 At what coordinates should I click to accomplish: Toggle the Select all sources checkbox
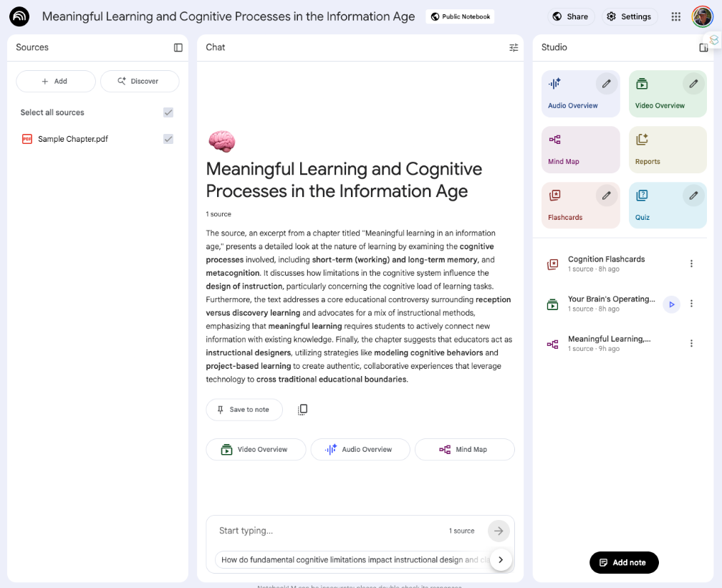point(168,112)
